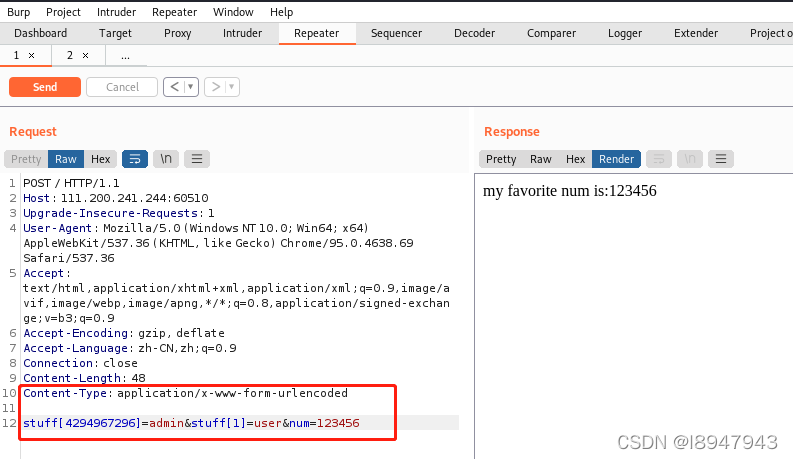Open the Project menu
The width and height of the screenshot is (793, 459).
tap(63, 12)
